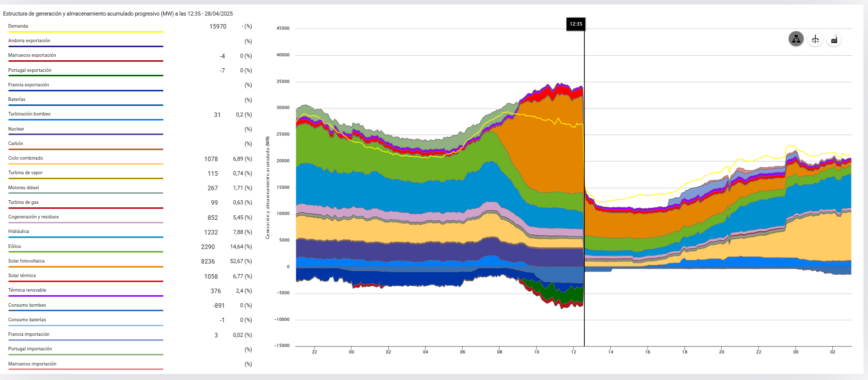Select the hierarchy structure view icon

[x=796, y=39]
